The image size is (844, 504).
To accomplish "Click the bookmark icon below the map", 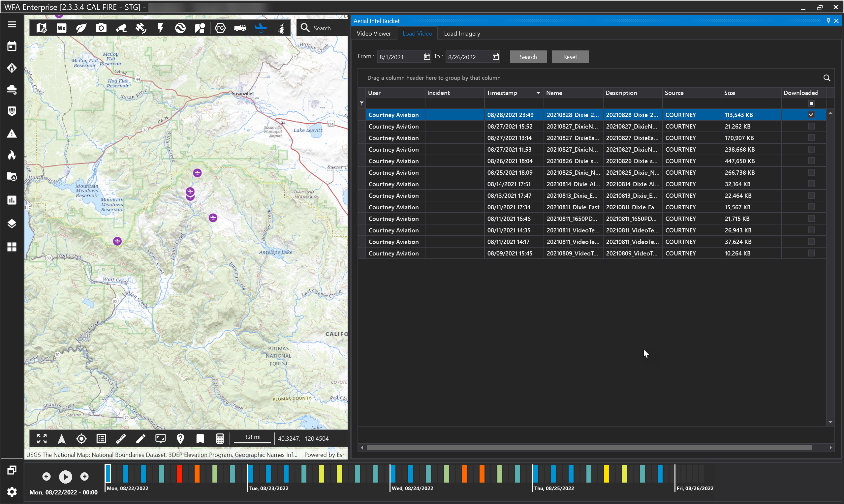I will [x=200, y=439].
